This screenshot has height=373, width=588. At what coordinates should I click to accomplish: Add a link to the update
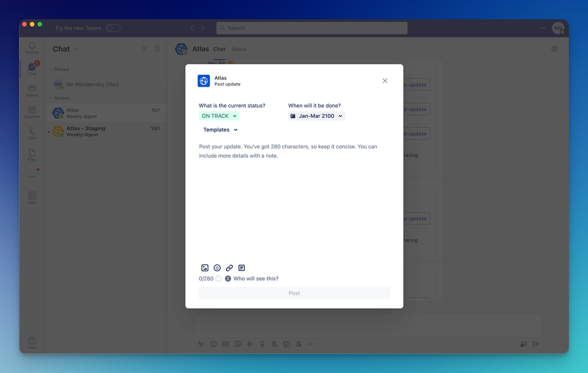point(229,268)
